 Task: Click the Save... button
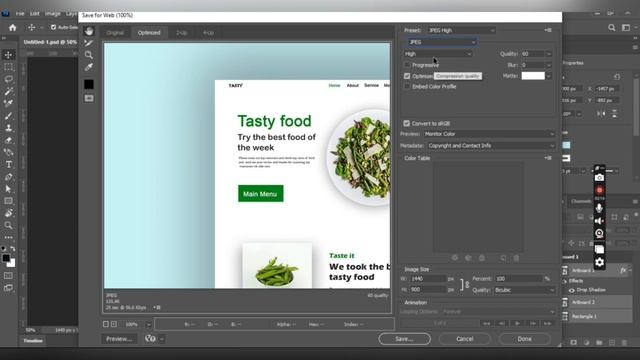coord(404,339)
